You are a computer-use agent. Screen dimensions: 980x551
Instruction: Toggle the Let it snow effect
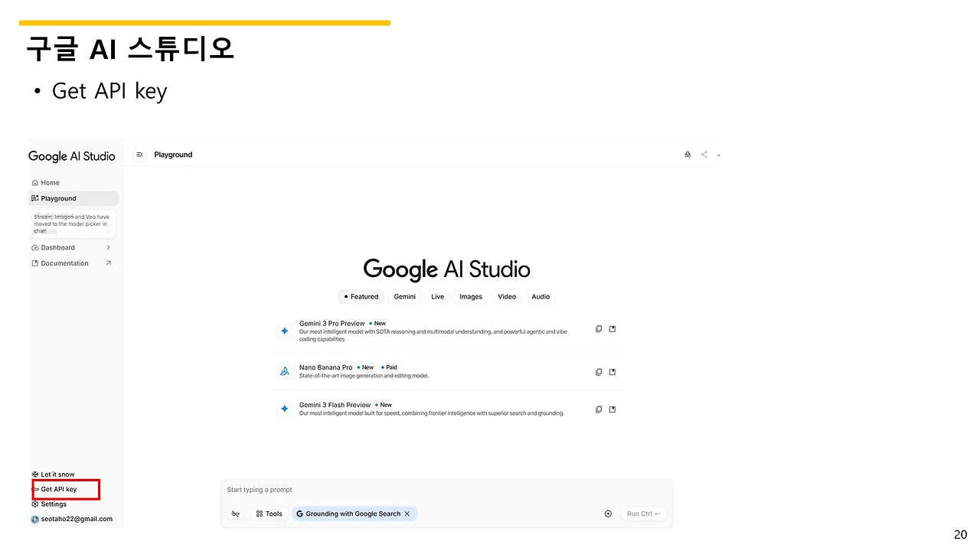[54, 474]
